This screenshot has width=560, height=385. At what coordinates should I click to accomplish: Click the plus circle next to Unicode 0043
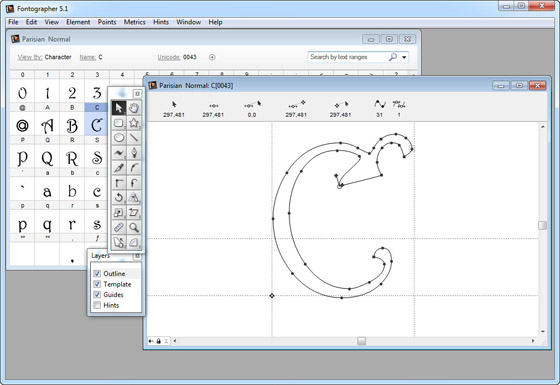(x=212, y=57)
